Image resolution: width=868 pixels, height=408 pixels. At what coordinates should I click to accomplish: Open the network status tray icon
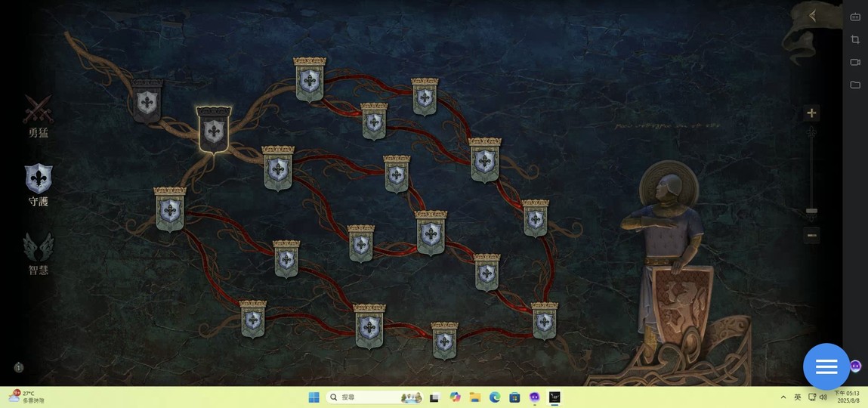point(812,397)
